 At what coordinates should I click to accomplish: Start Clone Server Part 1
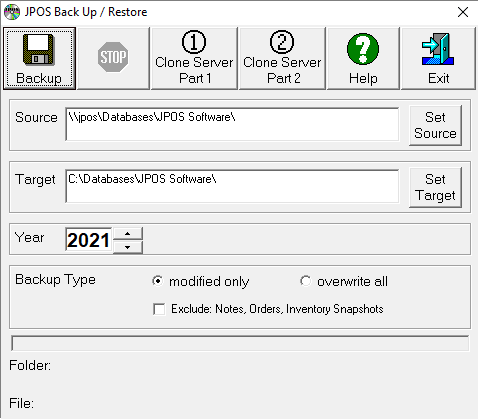pyautogui.click(x=194, y=59)
